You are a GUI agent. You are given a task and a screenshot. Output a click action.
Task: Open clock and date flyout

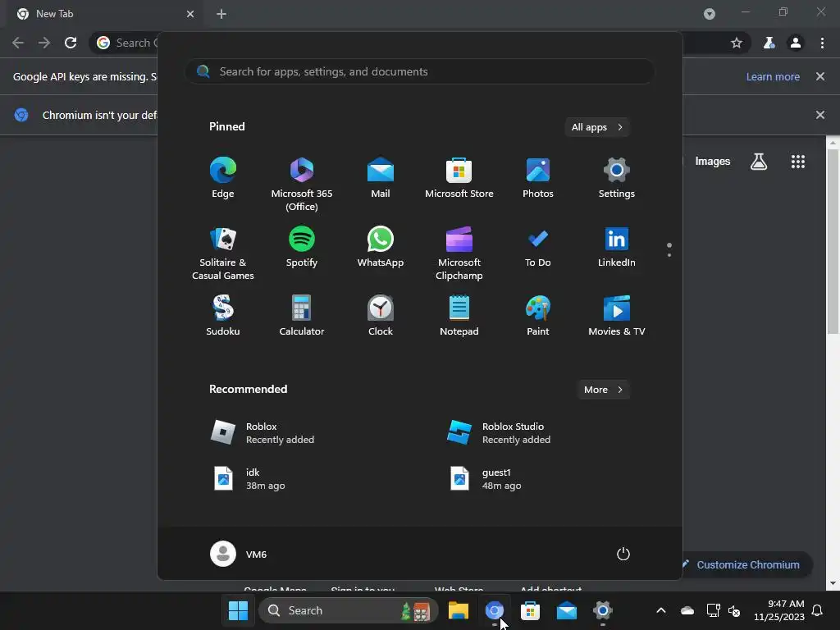(779, 610)
